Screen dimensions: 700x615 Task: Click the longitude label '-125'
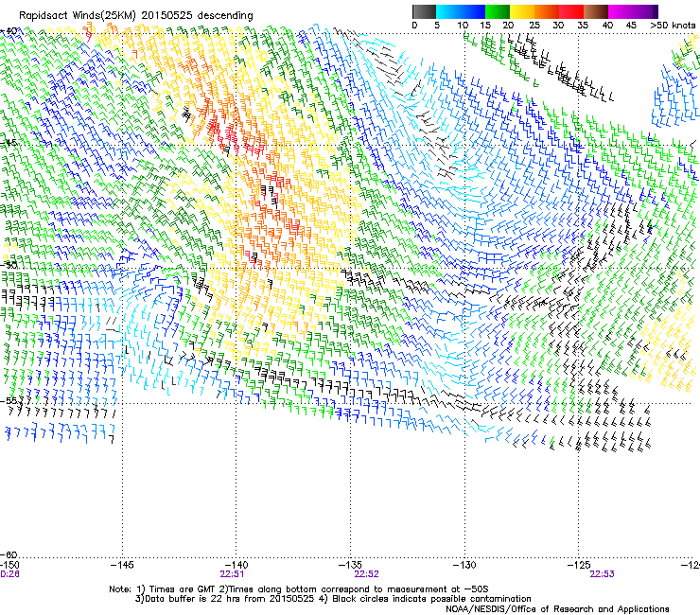pos(579,565)
